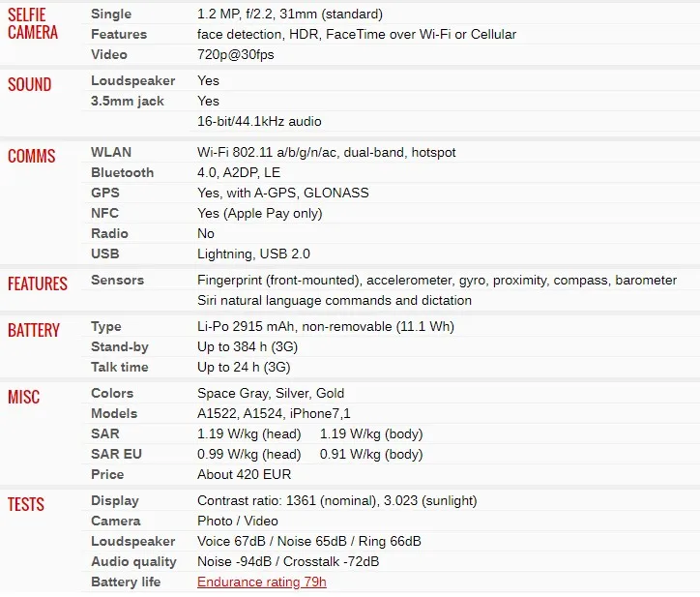Open the Endurance rating 79h link
Viewport: 700px width, 597px height.
(261, 582)
